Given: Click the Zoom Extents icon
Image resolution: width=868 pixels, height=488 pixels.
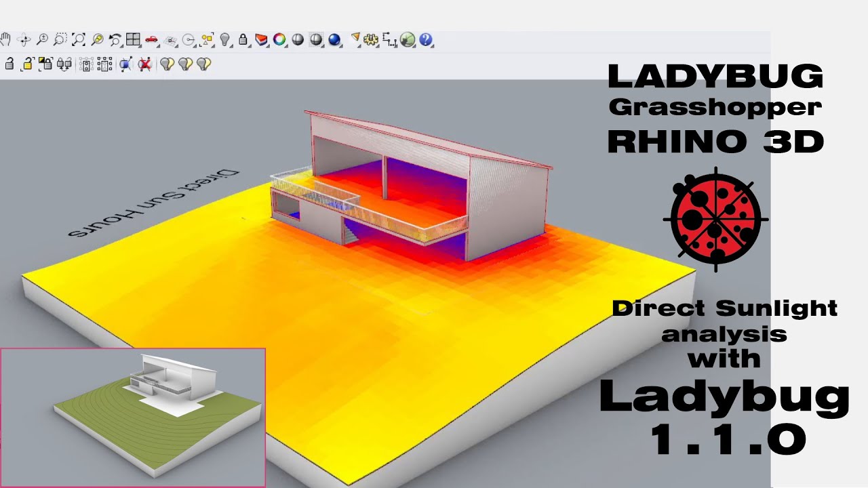Looking at the screenshot, I should click(79, 39).
